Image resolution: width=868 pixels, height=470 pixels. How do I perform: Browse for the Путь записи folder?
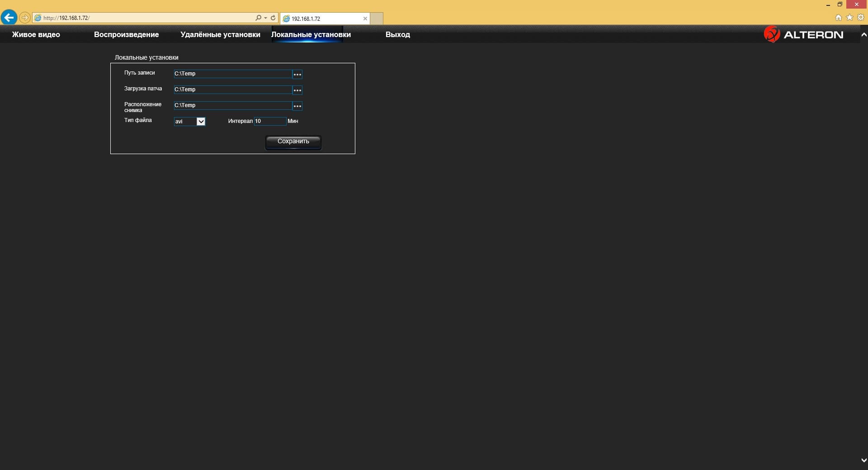pyautogui.click(x=297, y=74)
